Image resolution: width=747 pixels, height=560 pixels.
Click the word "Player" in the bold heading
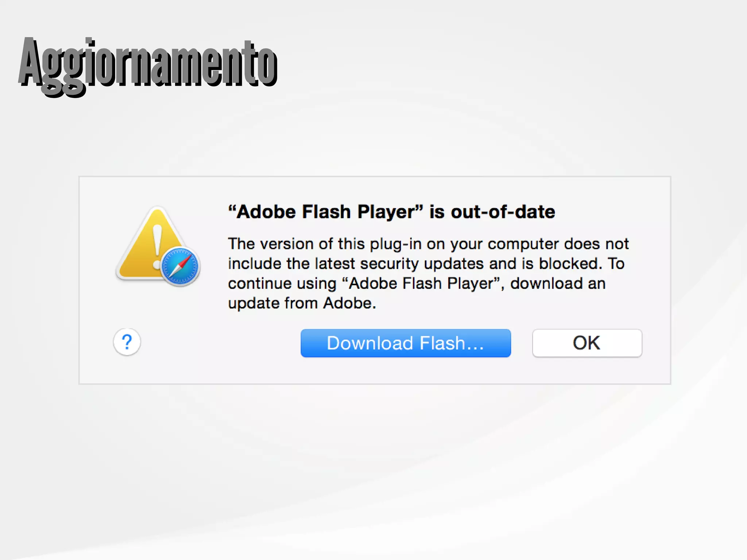[387, 212]
